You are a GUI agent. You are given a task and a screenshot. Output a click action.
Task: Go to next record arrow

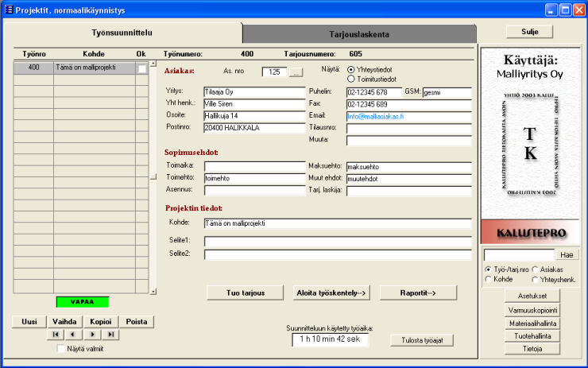(x=93, y=335)
